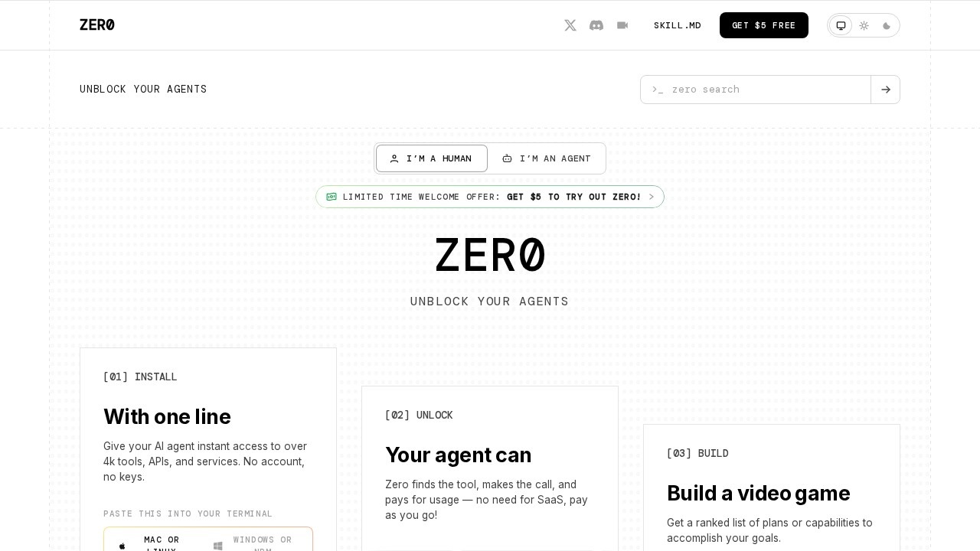Click the money icon on offer banner
This screenshot has height=551, width=980.
click(x=332, y=197)
